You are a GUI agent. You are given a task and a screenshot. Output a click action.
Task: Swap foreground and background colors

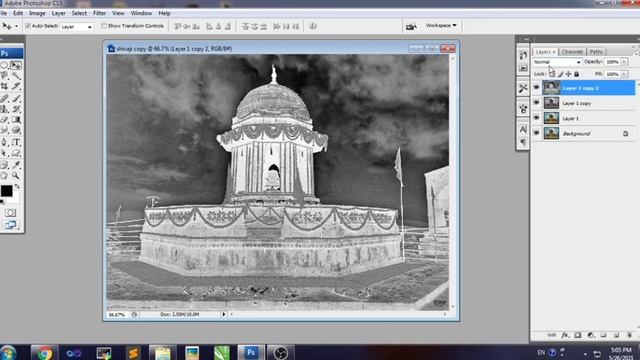point(17,186)
